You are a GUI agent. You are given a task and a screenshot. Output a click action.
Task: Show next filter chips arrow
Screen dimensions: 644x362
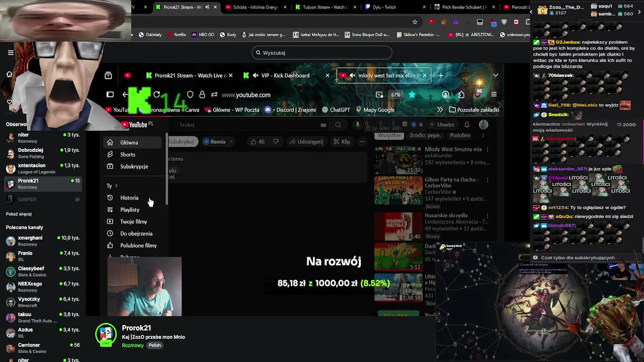483,135
